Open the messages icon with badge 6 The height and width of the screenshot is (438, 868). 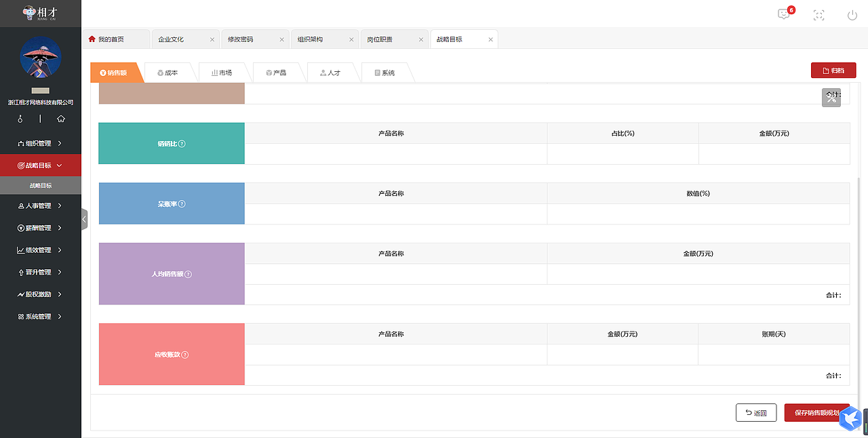pos(785,14)
